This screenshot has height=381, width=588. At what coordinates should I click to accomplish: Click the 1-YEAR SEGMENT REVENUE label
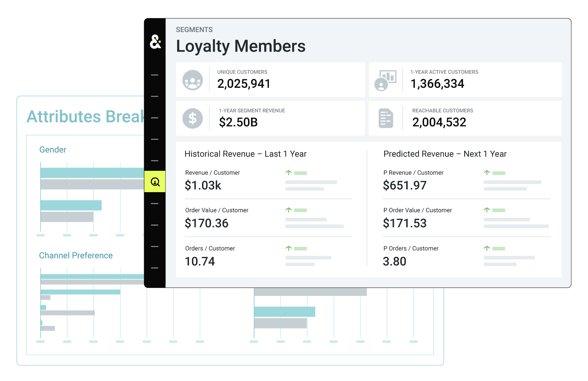(x=252, y=110)
